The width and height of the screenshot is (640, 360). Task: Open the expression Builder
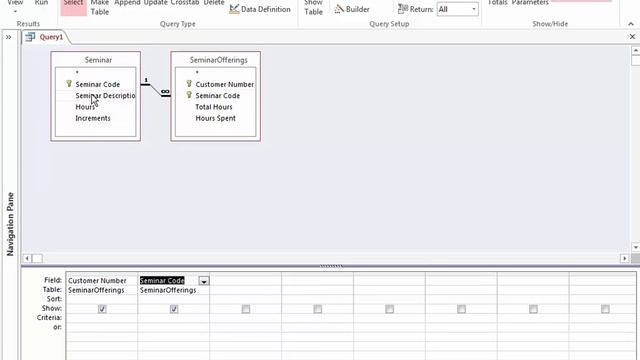[352, 9]
